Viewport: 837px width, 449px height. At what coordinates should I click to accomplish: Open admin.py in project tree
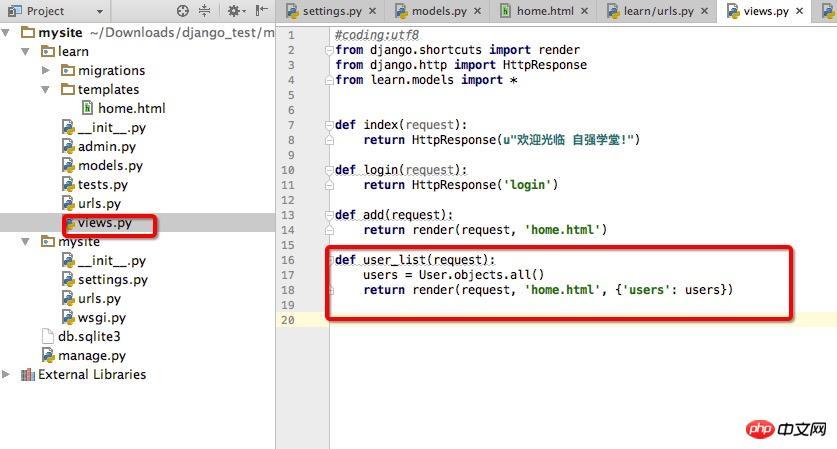point(107,146)
